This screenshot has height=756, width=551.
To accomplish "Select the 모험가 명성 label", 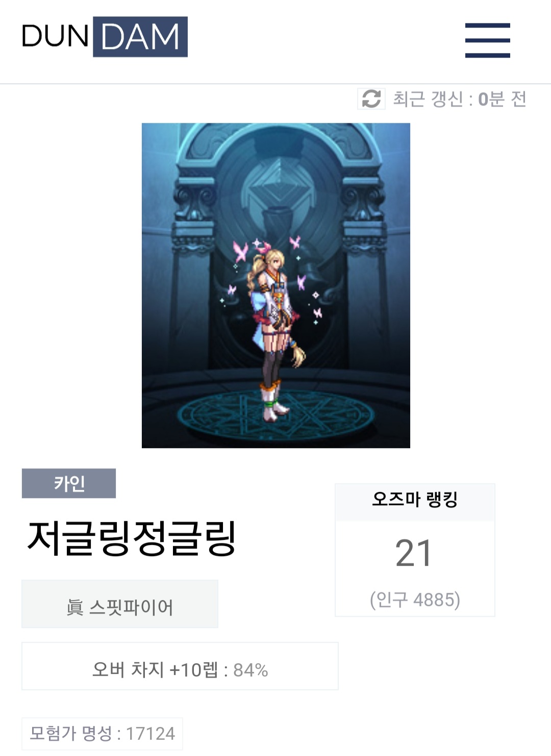I will coord(70,734).
